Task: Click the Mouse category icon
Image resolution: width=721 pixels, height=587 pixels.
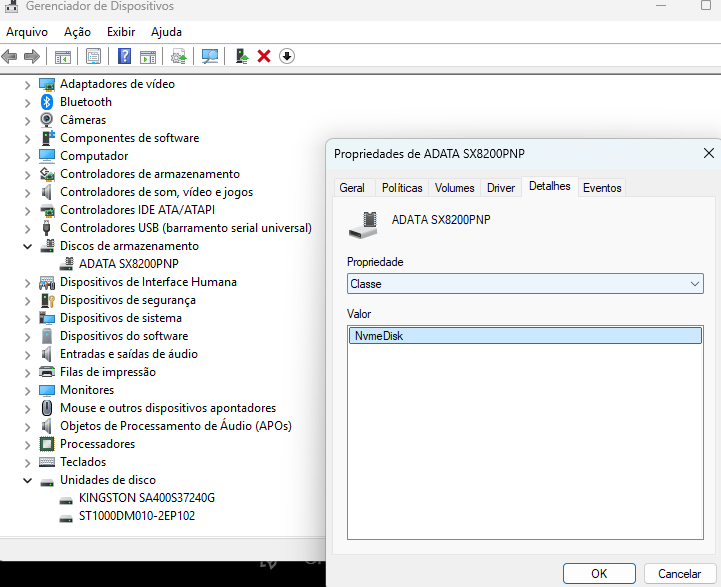Action: pyautogui.click(x=47, y=408)
